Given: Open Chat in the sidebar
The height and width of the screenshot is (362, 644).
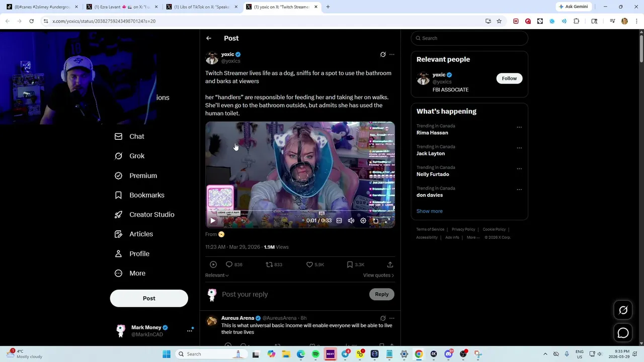Looking at the screenshot, I should click(x=130, y=137).
